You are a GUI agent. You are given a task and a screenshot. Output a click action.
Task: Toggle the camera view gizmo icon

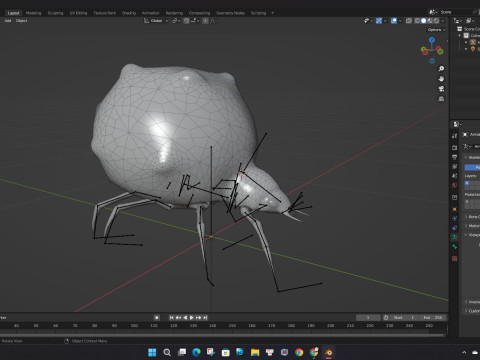[x=441, y=89]
